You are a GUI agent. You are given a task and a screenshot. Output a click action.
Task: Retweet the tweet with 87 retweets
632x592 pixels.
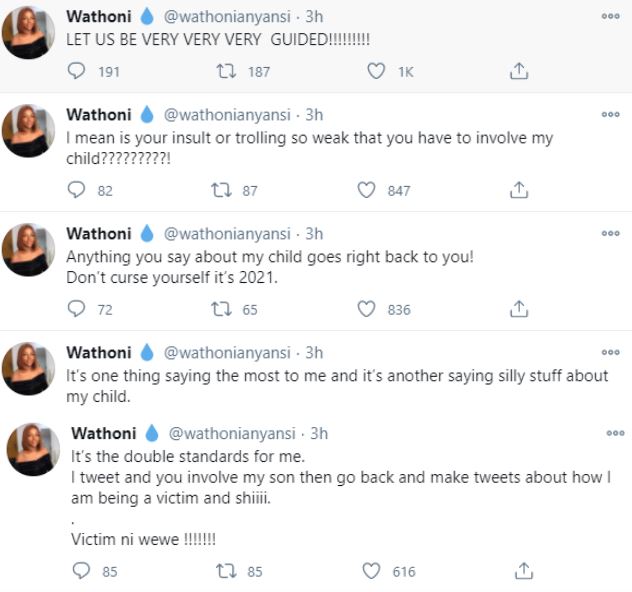[x=224, y=190]
